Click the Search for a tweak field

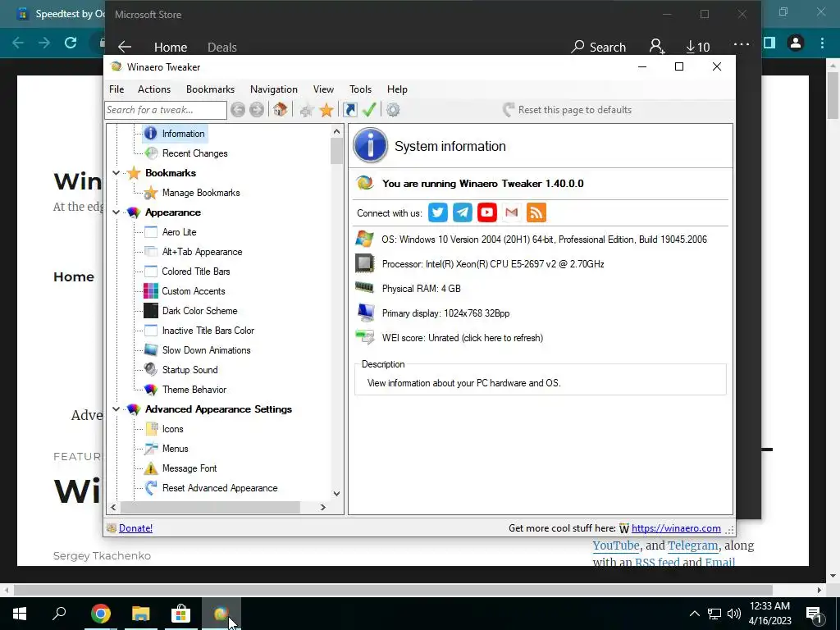166,110
